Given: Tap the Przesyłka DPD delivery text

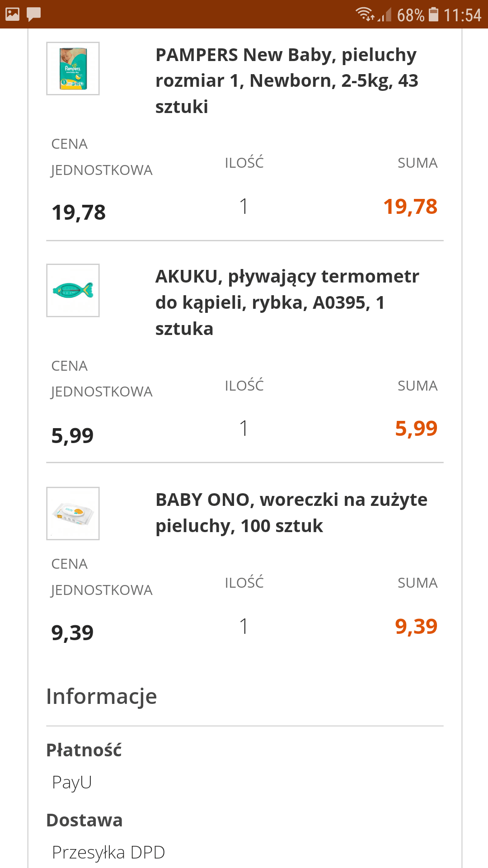Looking at the screenshot, I should pyautogui.click(x=108, y=852).
